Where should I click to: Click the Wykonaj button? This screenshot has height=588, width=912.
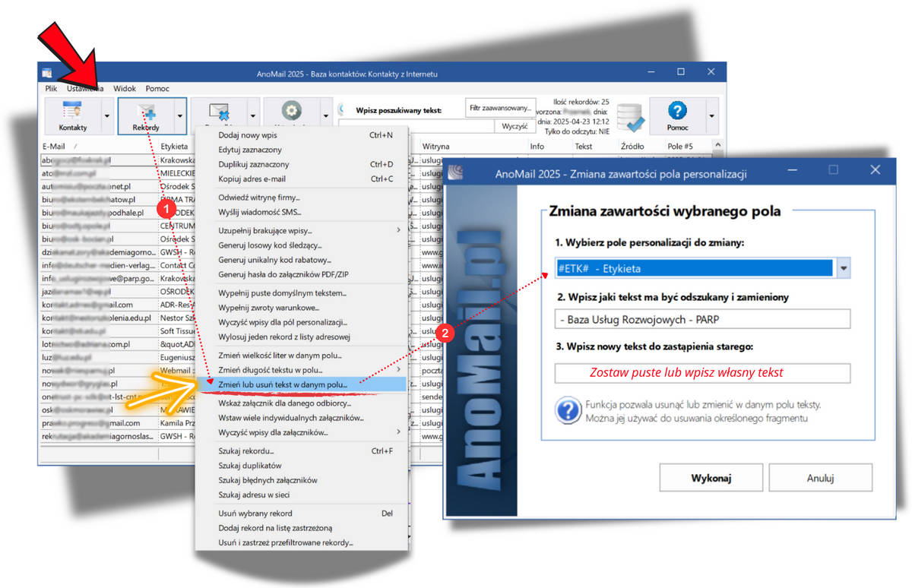click(x=711, y=478)
